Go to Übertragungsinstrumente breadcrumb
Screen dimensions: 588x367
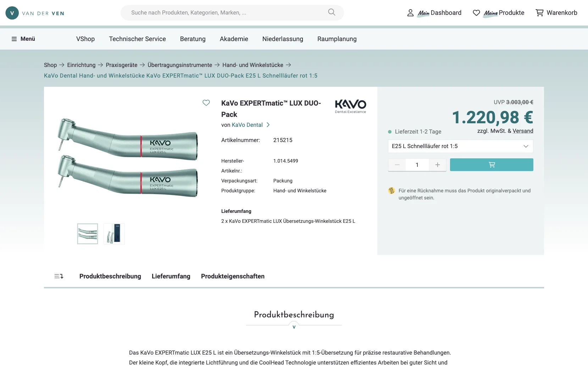coord(180,65)
